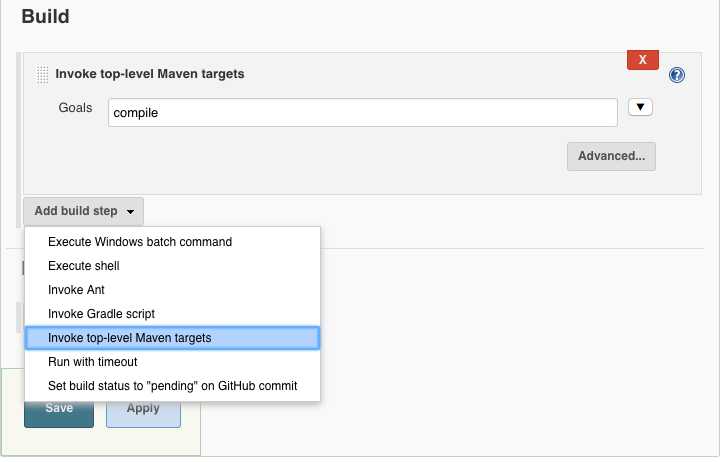This screenshot has height=462, width=721.
Task: Click the Invoke top-level Maven targets step title
Action: (x=150, y=74)
